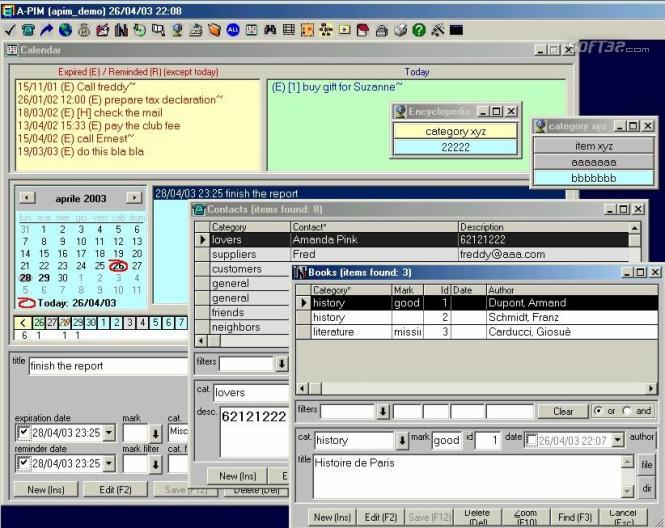Screen dimensions: 665x528
Task: Go to previous month in calendar
Action: 27,198
